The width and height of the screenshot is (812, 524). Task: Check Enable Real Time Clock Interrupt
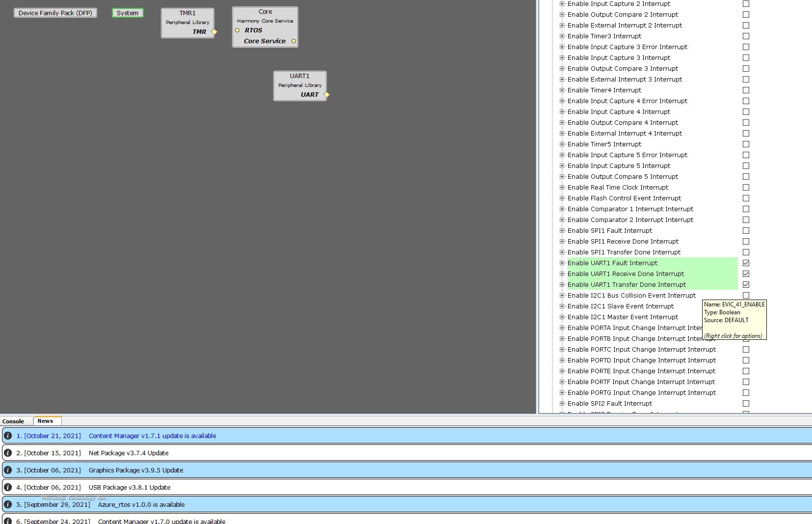click(746, 188)
